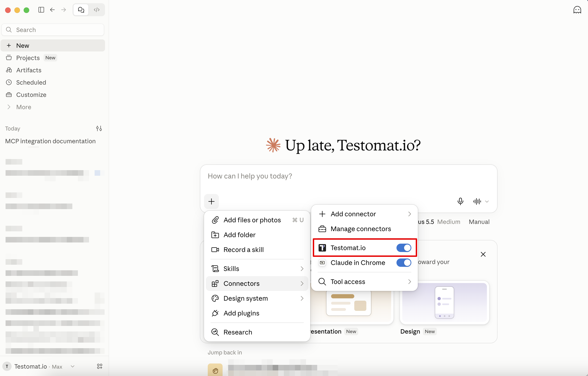Focus the How can I help prompt box
The height and width of the screenshot is (376, 588).
click(x=348, y=176)
